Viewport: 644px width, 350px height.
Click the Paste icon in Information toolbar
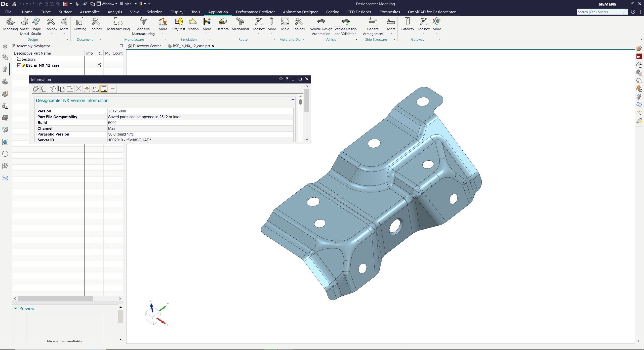point(70,89)
